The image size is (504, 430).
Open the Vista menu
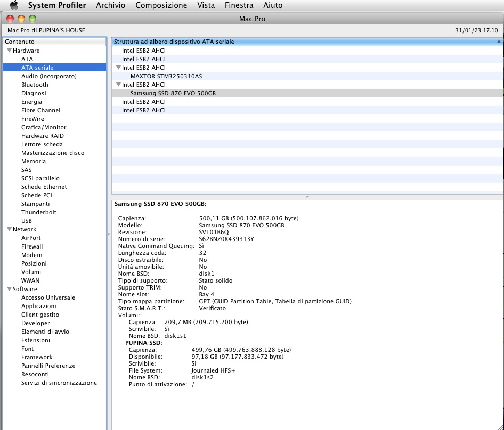click(x=206, y=5)
